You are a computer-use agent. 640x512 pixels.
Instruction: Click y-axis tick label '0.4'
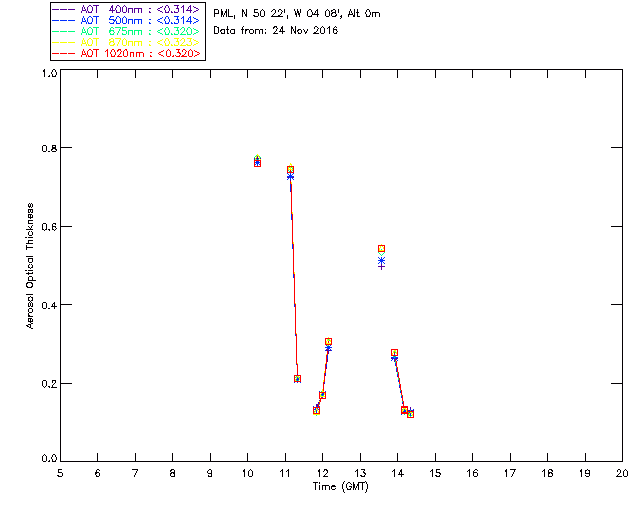(x=49, y=305)
